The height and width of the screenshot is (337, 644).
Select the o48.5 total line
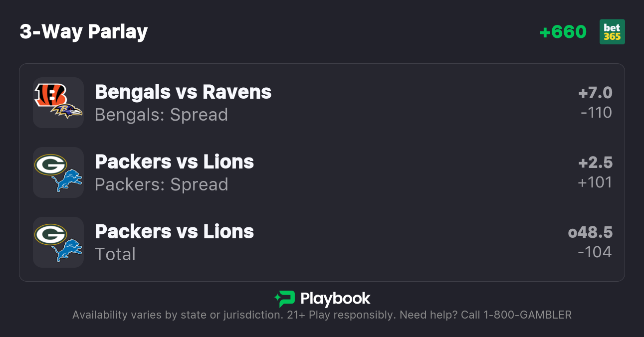pyautogui.click(x=590, y=232)
